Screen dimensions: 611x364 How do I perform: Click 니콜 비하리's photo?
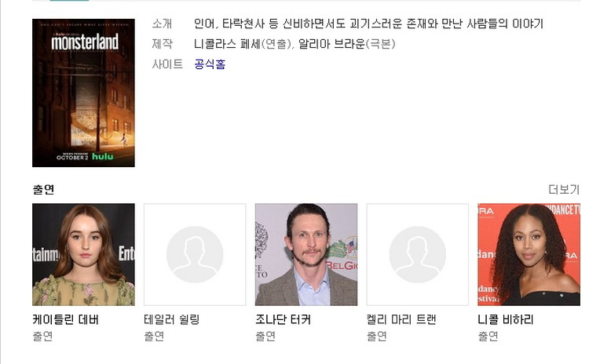(529, 254)
